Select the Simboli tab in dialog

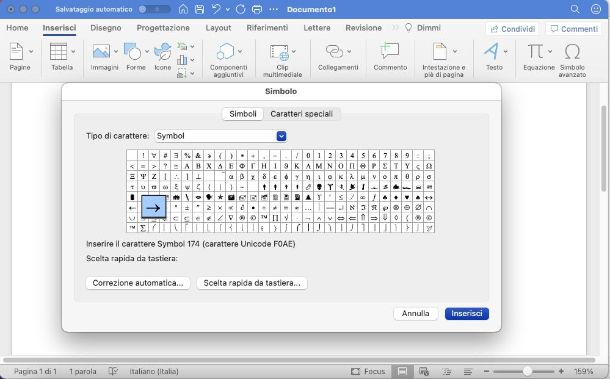pyautogui.click(x=243, y=114)
